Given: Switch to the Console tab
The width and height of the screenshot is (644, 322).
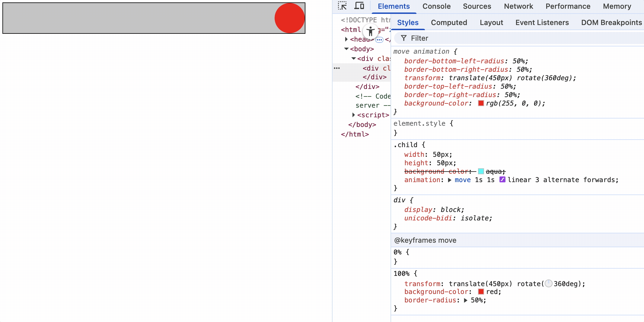Looking at the screenshot, I should (x=436, y=6).
